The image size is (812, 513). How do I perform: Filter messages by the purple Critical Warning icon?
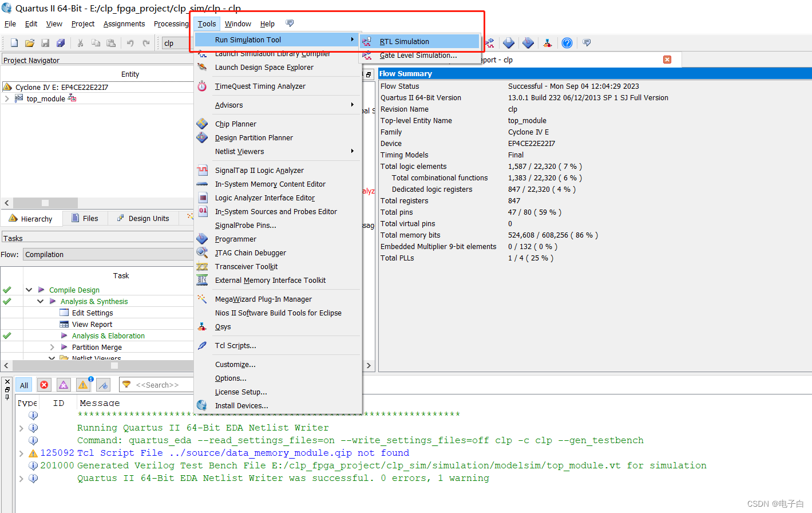[64, 385]
